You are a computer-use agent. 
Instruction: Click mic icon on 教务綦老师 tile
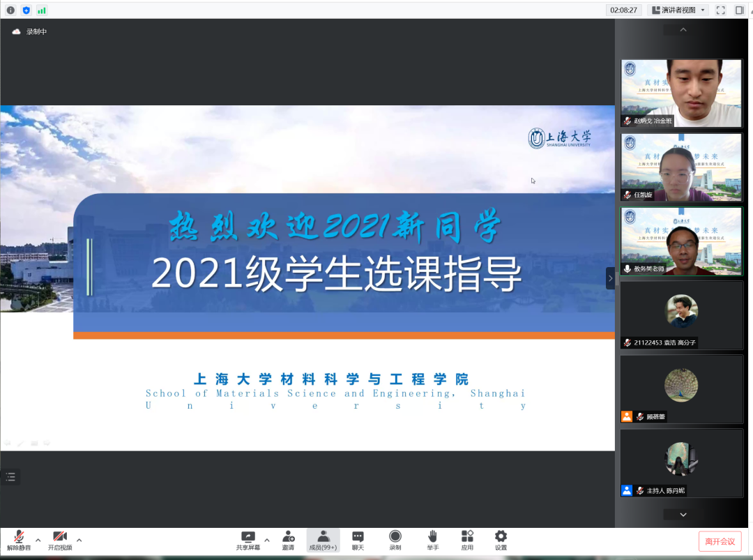click(x=627, y=268)
